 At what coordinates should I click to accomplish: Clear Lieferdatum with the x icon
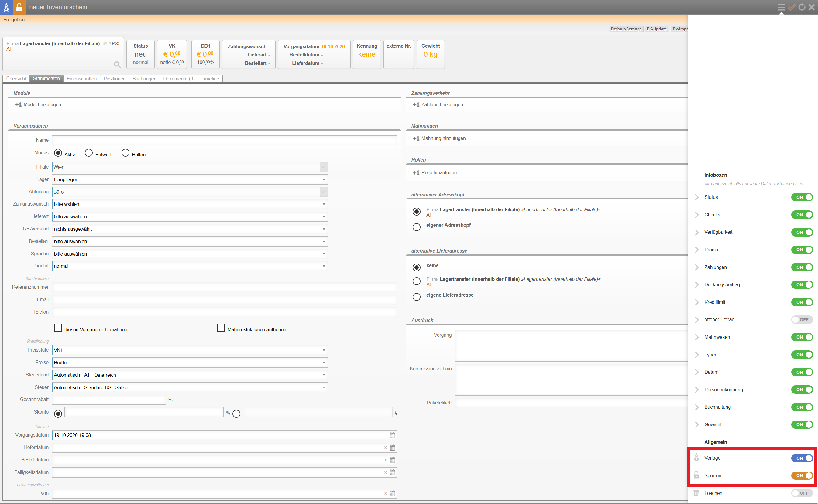click(385, 448)
